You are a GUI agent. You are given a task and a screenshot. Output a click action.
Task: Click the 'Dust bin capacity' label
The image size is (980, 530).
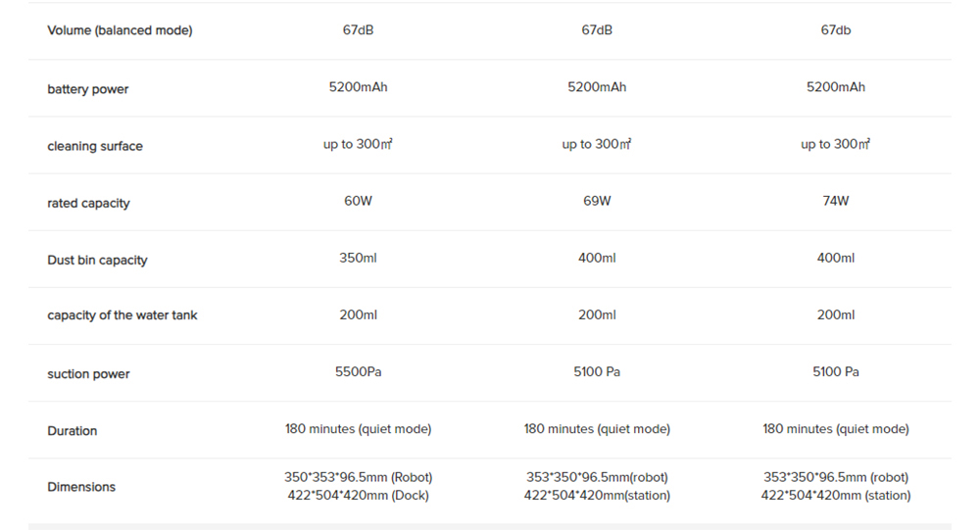pos(97,260)
